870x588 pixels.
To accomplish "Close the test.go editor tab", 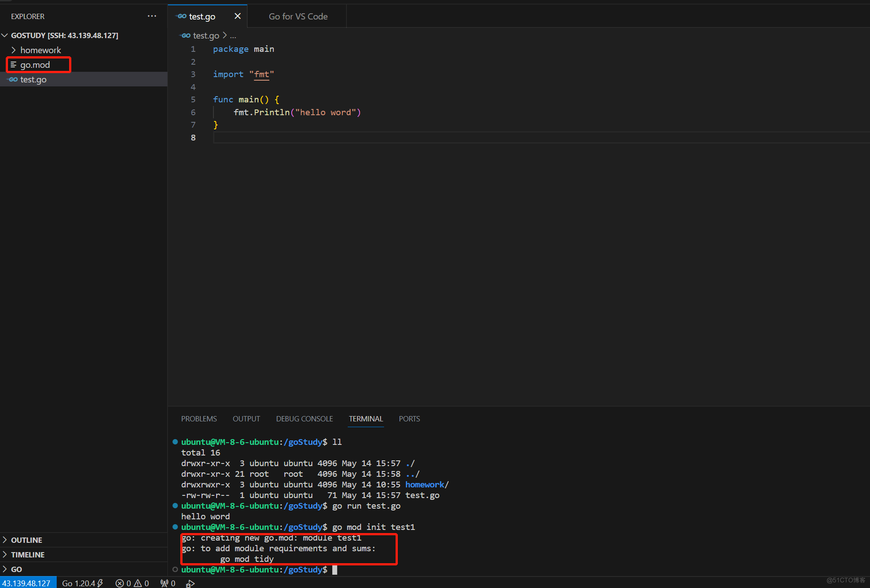I will [x=237, y=16].
